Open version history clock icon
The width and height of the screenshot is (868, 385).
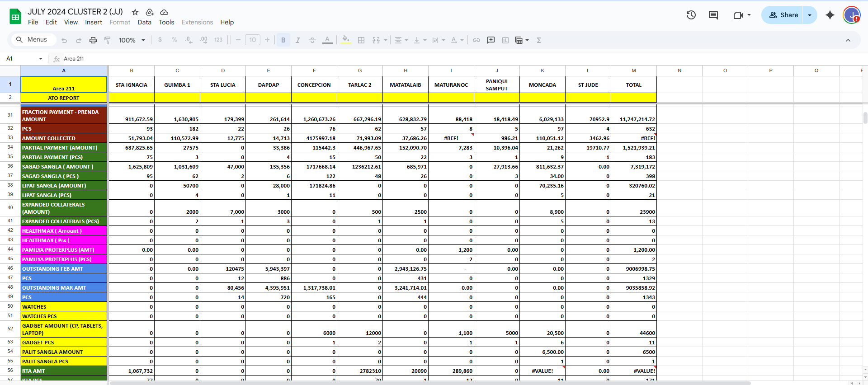(x=691, y=15)
